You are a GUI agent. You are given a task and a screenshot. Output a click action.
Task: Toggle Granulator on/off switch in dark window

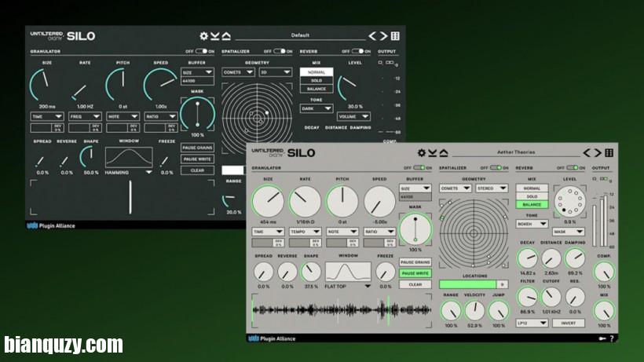click(x=201, y=51)
